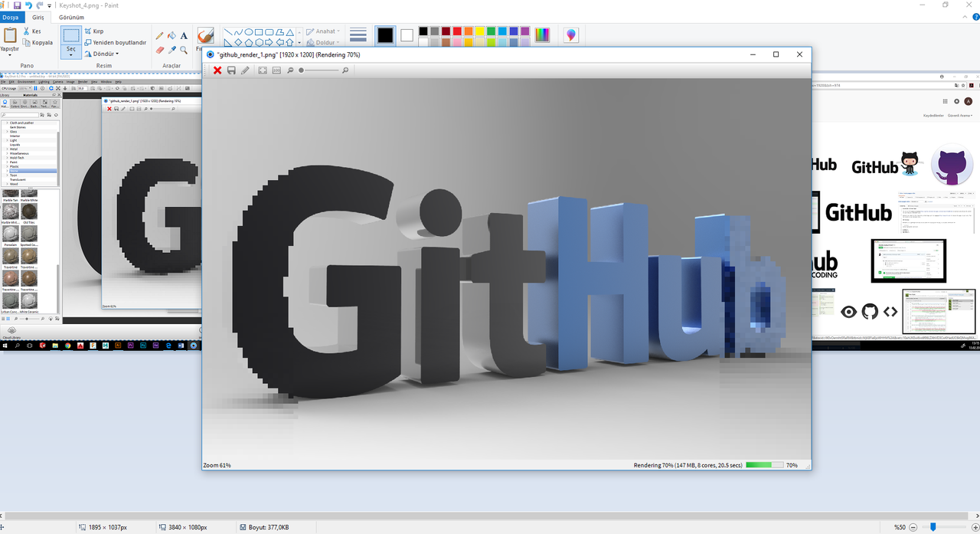Fit the render to the window

tap(263, 70)
